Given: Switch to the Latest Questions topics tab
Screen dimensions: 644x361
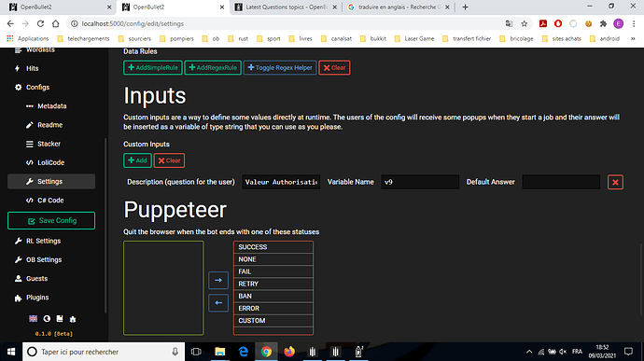Looking at the screenshot, I should (286, 7).
